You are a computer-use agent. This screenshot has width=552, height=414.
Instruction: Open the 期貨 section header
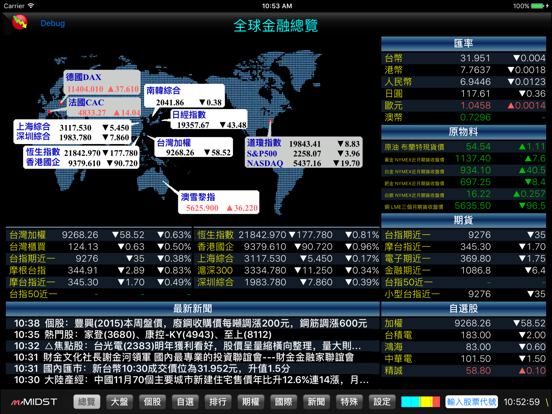463,220
